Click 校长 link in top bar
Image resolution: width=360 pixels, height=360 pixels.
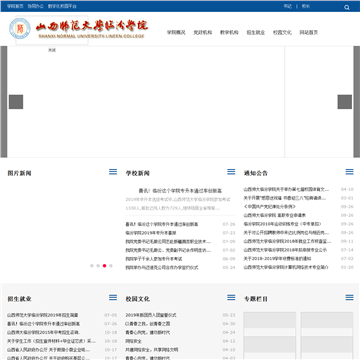click(x=306, y=6)
